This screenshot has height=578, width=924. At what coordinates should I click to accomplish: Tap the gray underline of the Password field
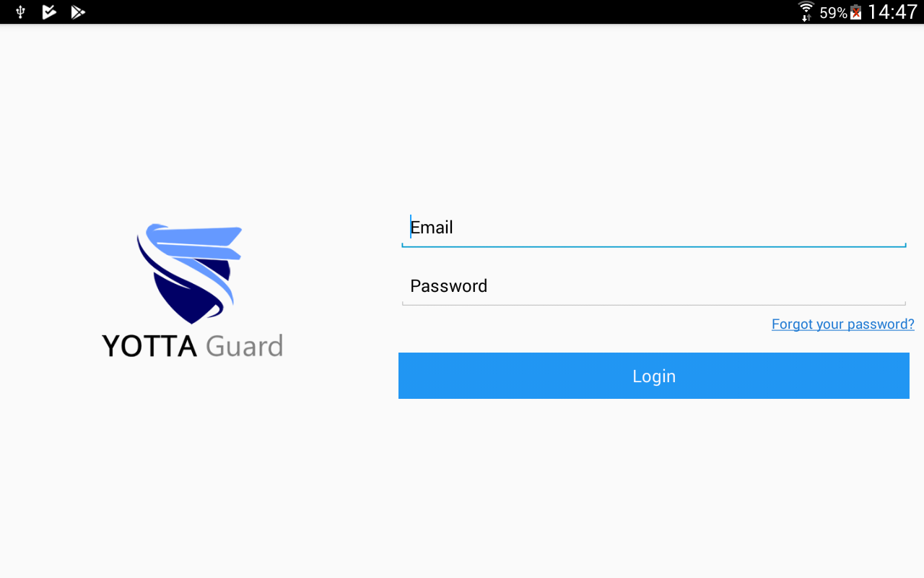(654, 304)
